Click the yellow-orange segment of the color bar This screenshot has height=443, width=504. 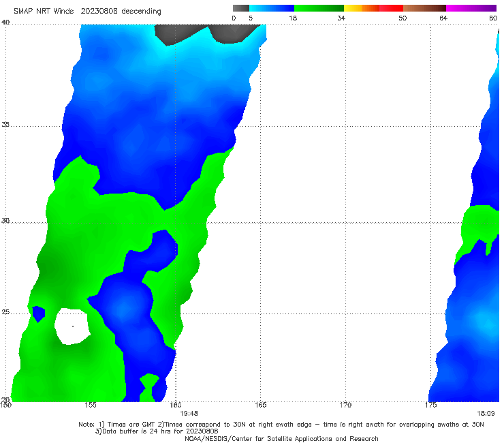point(361,8)
